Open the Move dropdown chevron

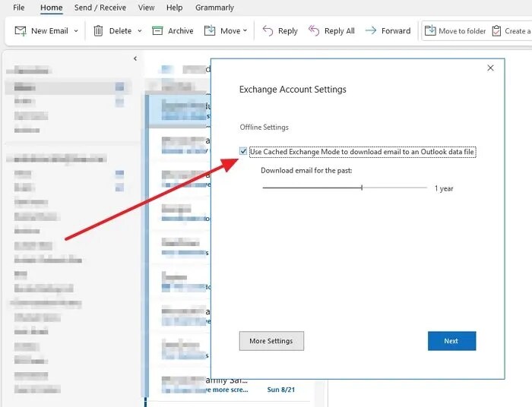[x=245, y=31]
